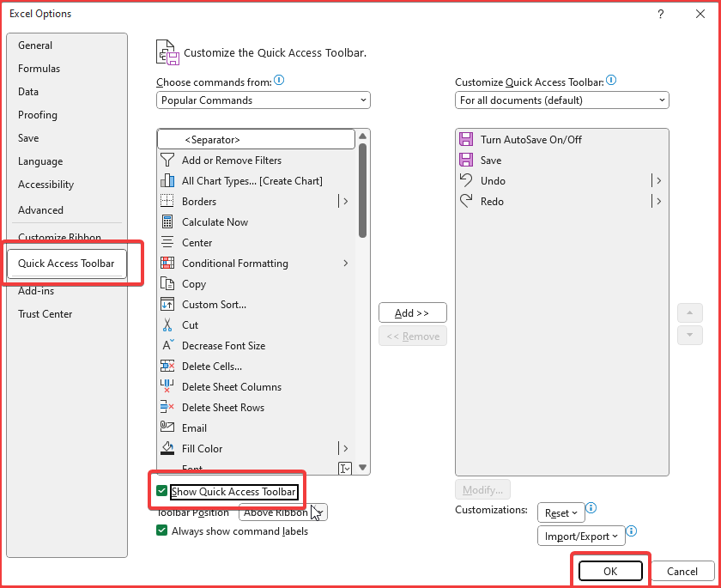The image size is (721, 588).
Task: Toggle Always show command labels checkbox
Action: 161,531
